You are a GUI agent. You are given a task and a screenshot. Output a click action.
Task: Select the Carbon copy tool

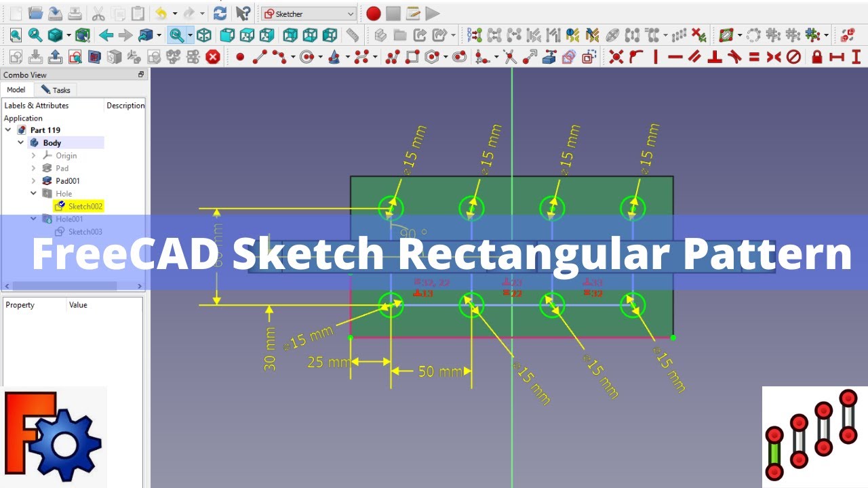tap(569, 57)
